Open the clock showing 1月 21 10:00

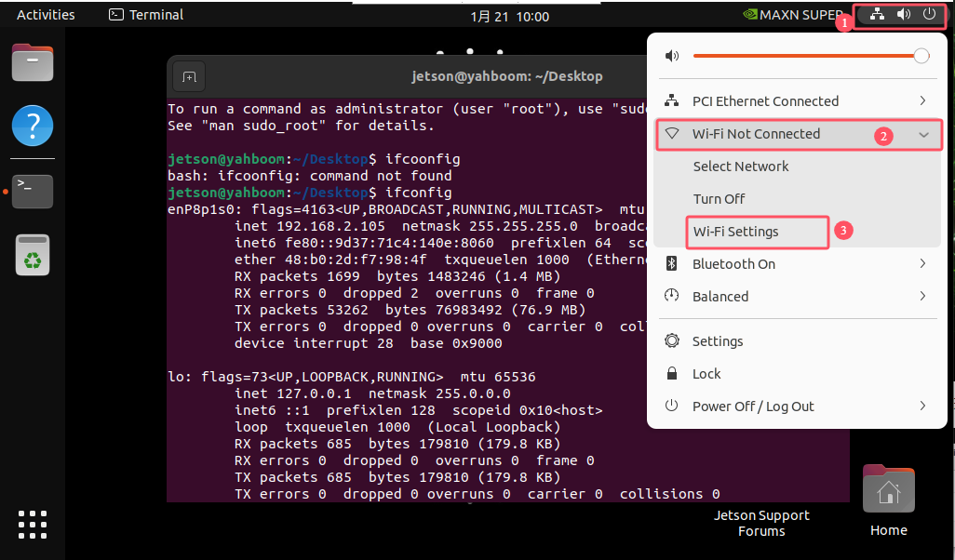510,17
